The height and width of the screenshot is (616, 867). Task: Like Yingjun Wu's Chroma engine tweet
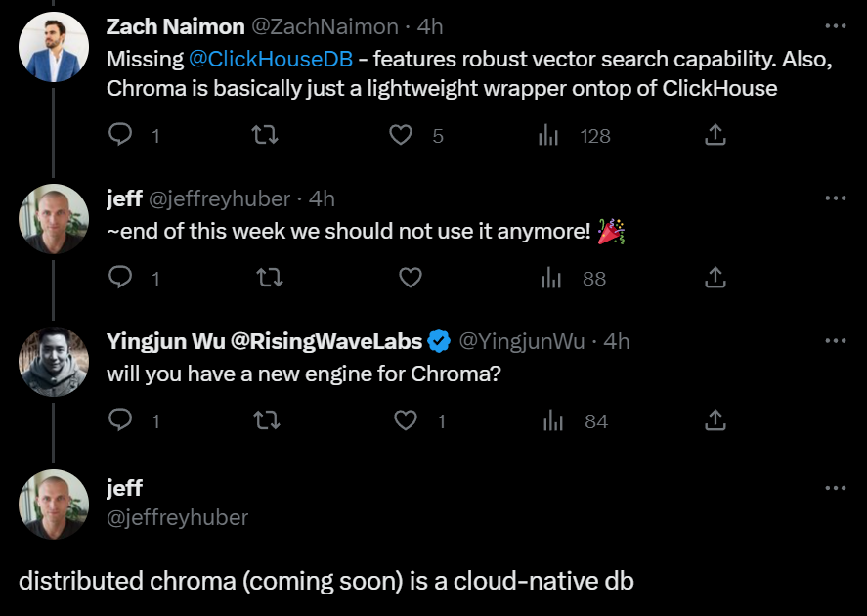point(405,420)
